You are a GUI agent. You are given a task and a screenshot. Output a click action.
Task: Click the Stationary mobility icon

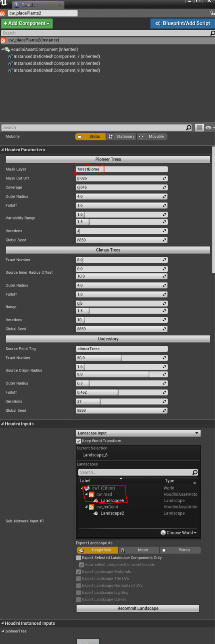point(111,137)
